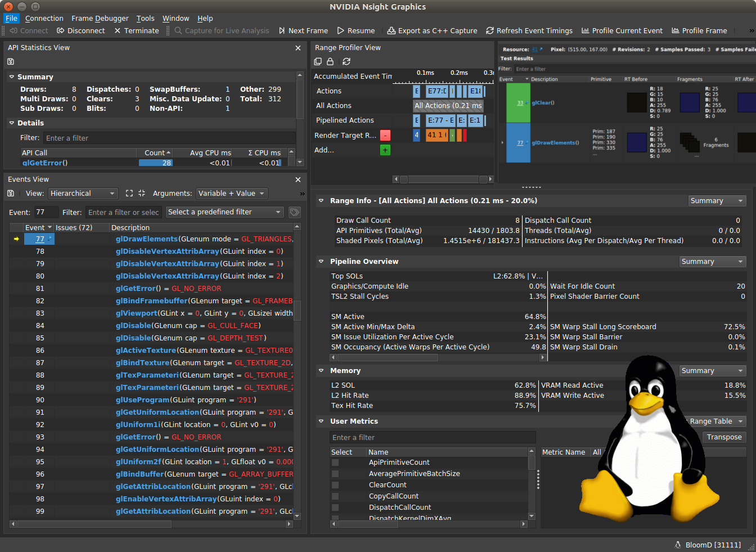Image resolution: width=756 pixels, height=552 pixels.
Task: Click Profile Current Event
Action: (622, 31)
